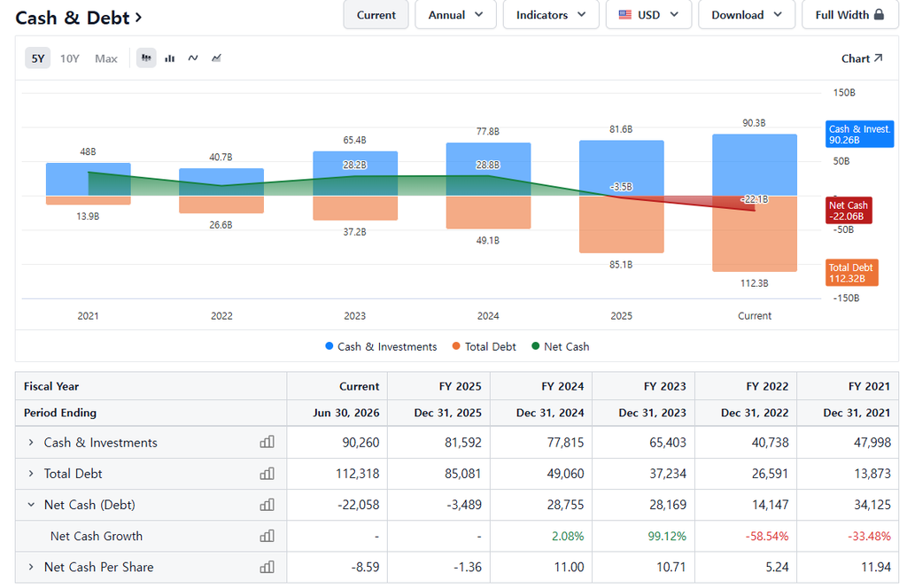Click the 2025 orange debt bar 85.1B
This screenshot has width=907, height=588.
(621, 224)
